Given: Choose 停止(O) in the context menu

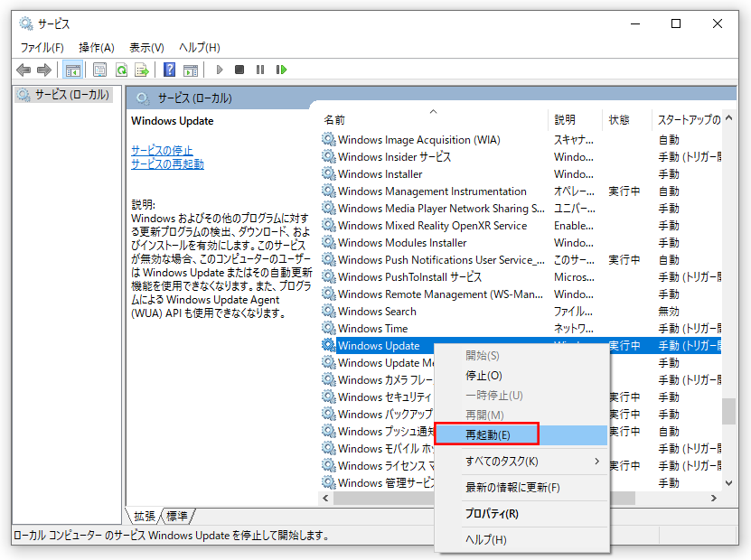Looking at the screenshot, I should [x=521, y=375].
